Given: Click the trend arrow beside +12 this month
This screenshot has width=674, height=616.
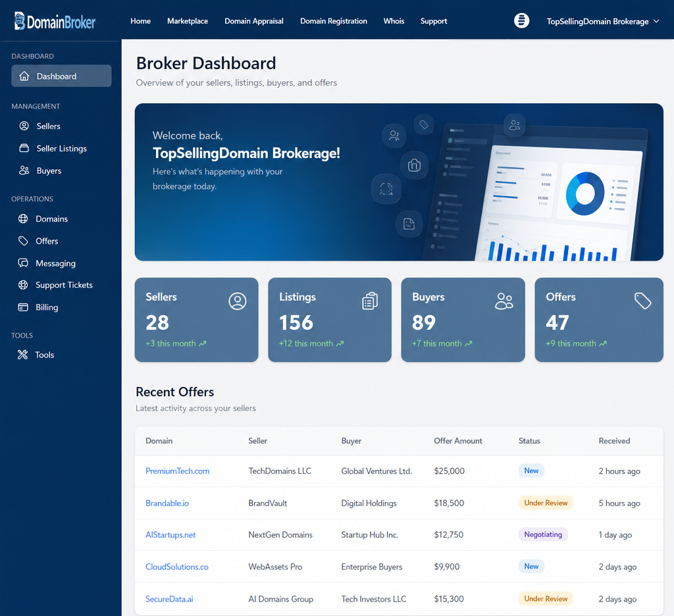Looking at the screenshot, I should pos(340,344).
